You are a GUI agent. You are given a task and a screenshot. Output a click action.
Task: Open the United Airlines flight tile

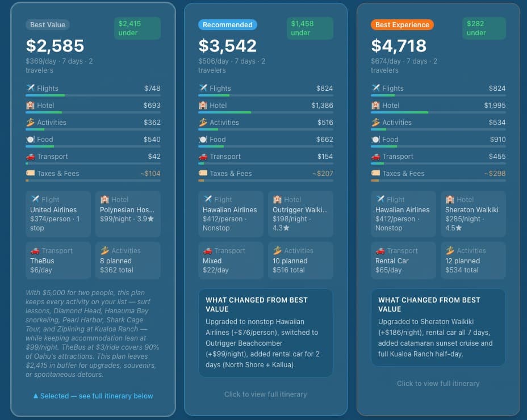(58, 213)
